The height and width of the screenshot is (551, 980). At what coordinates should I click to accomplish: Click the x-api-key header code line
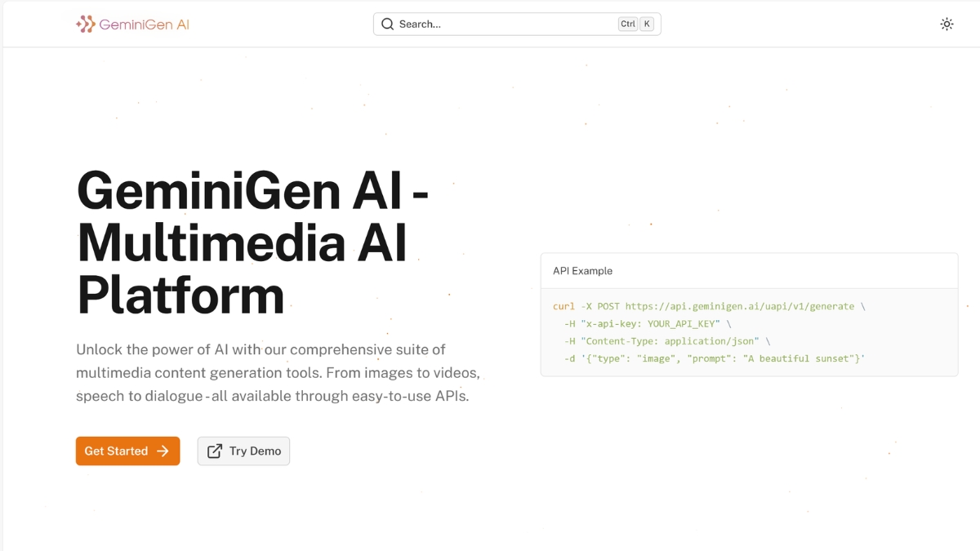pos(647,324)
